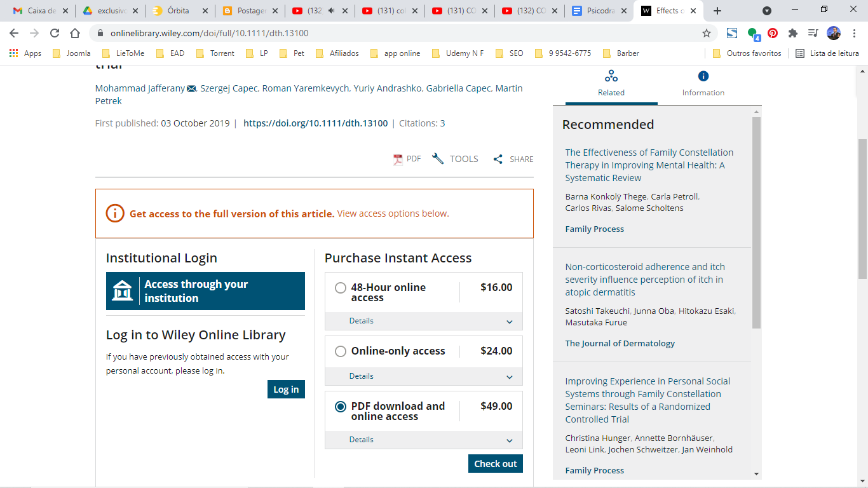Open the TOOLS wrench menu

point(455,159)
